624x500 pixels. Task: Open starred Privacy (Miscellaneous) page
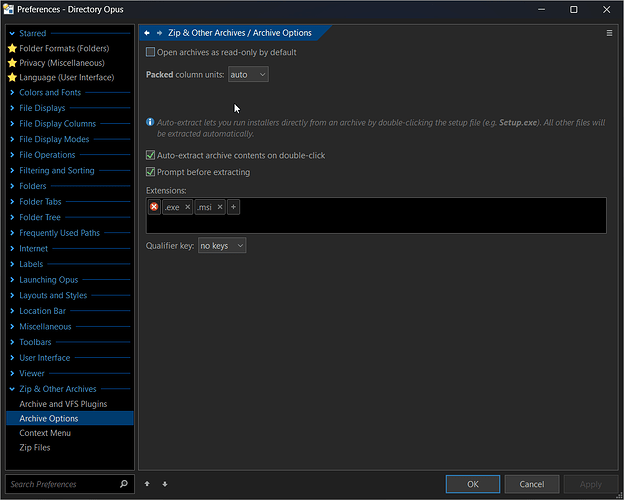(x=62, y=63)
